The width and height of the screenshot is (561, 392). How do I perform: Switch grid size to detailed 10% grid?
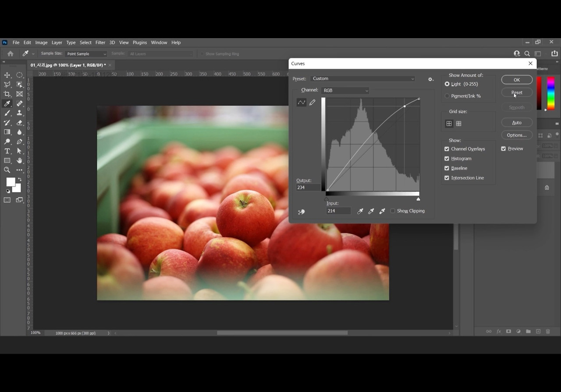point(458,124)
